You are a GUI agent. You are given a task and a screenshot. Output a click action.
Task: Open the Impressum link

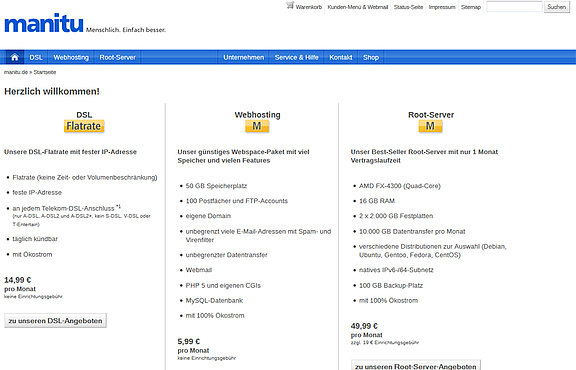(442, 7)
